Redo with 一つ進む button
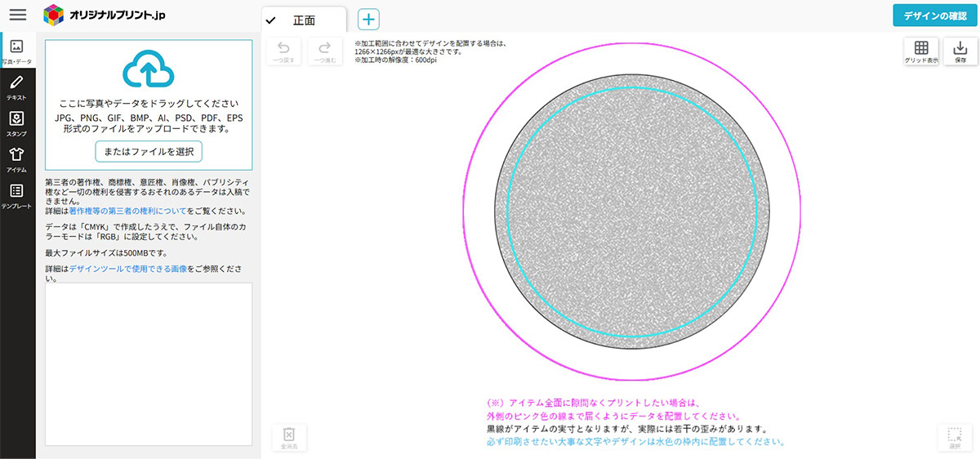This screenshot has height=459, width=980. (x=325, y=51)
